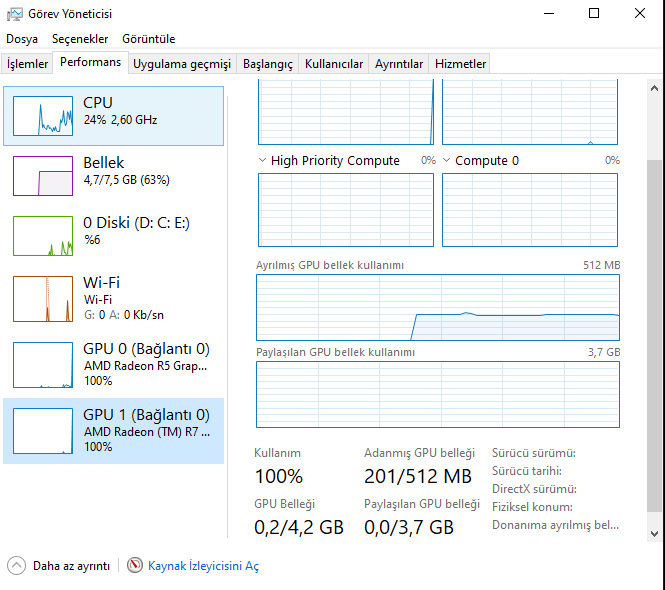Switch to the İşlemler tab
The height and width of the screenshot is (590, 665).
coord(27,64)
